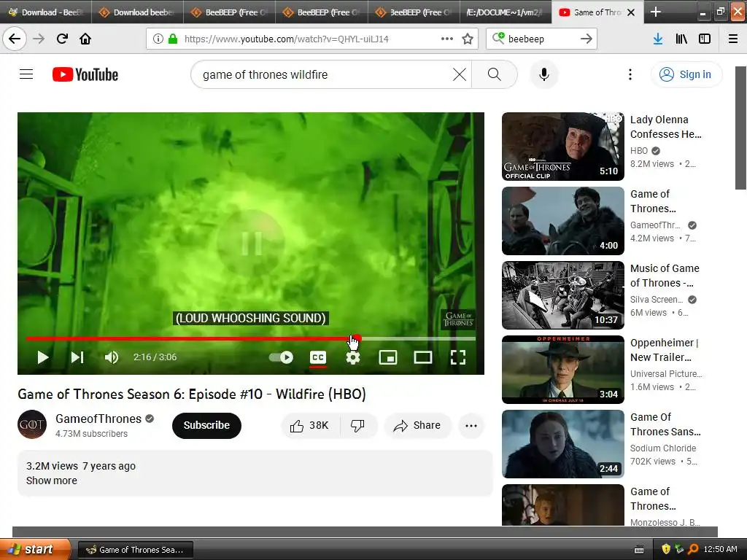Enable miniplayer mode

(388, 357)
